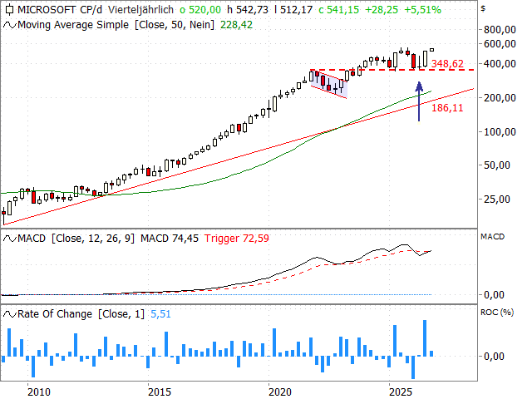532x399 pixels.
Task: Click the wave icon beside MACD label
Action: point(10,239)
